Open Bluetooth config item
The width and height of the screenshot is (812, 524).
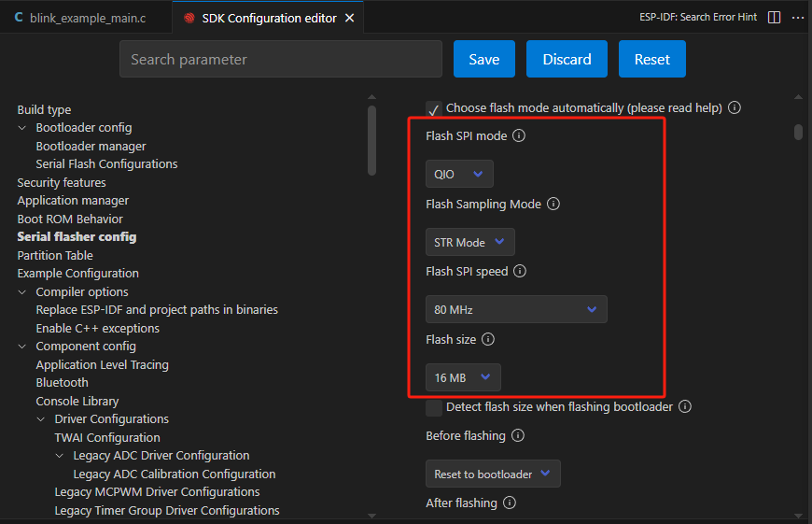coord(63,383)
